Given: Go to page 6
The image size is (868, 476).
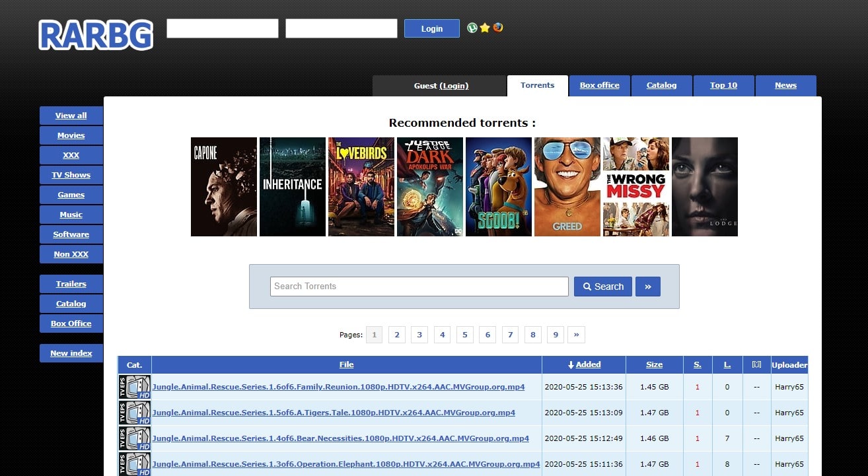Looking at the screenshot, I should click(488, 335).
